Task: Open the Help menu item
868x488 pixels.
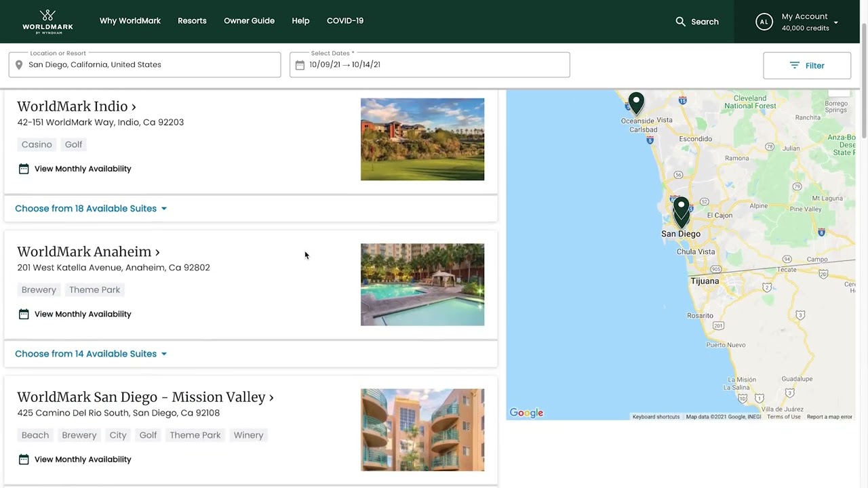Action: (x=300, y=21)
